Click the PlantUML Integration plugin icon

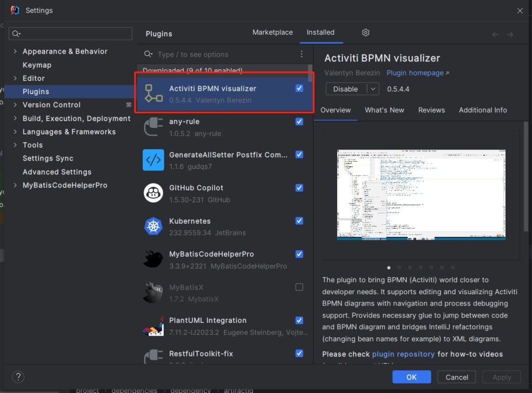point(153,325)
